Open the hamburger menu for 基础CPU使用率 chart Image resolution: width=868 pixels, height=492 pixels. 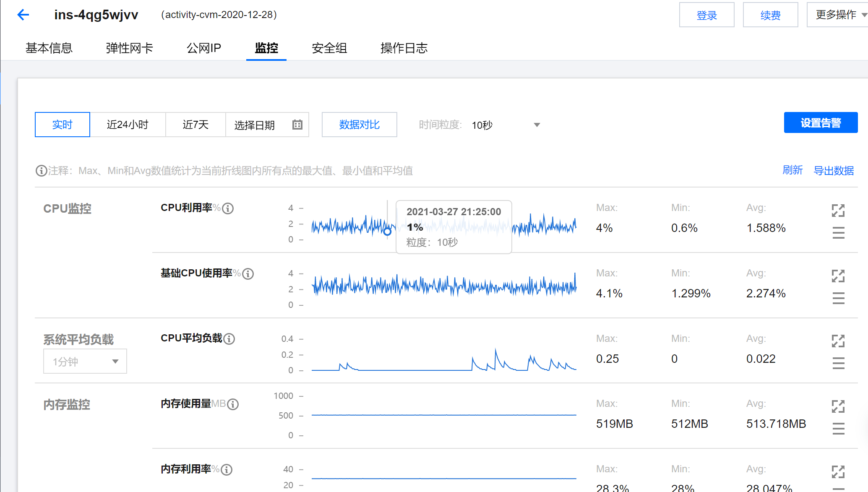pyautogui.click(x=838, y=298)
